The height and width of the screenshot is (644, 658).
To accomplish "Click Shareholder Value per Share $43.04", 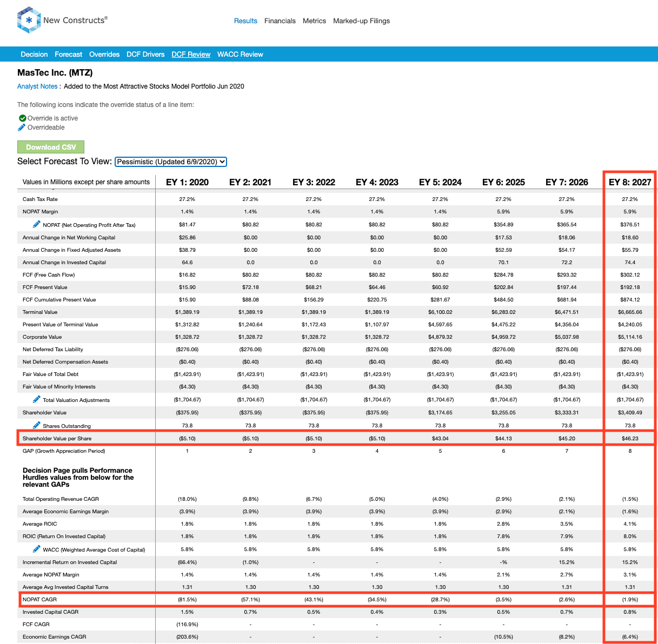I will 440,439.
